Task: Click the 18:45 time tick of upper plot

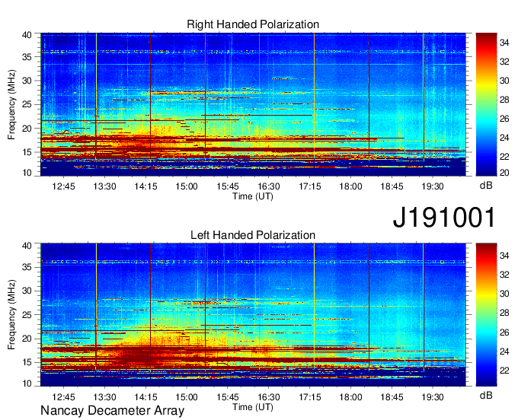Action: (392, 186)
